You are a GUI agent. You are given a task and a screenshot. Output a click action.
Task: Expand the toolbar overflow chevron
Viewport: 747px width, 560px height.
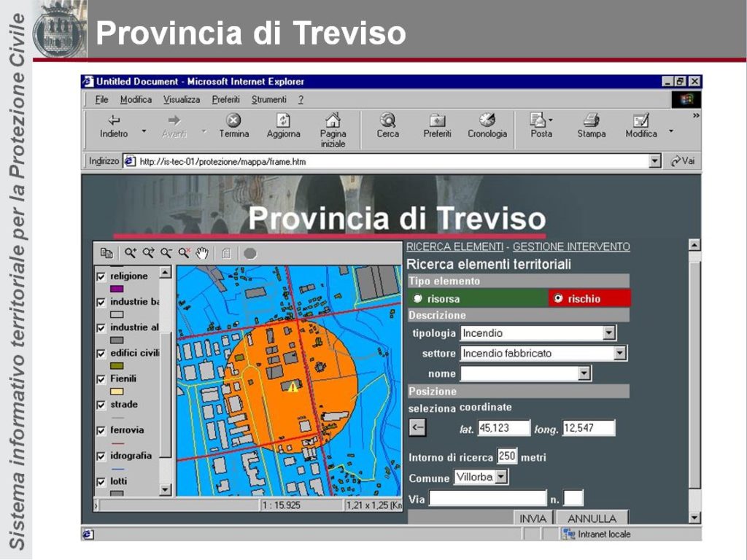[696, 116]
